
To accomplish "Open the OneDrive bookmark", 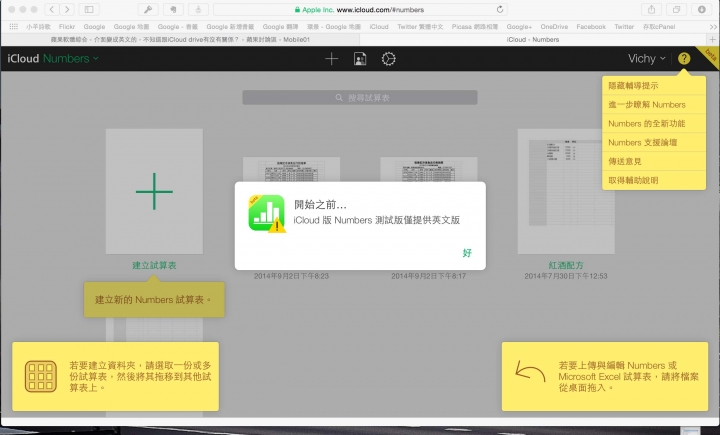I will coord(554,27).
